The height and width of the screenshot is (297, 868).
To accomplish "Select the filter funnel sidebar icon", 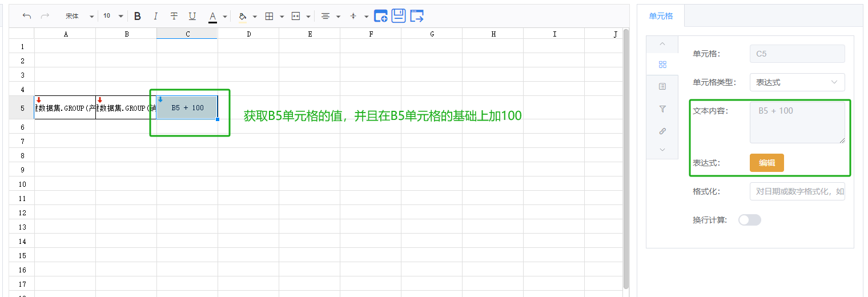I will [662, 109].
